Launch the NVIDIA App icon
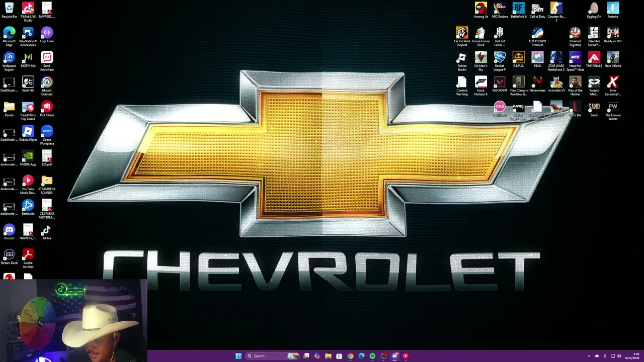The width and height of the screenshot is (644, 362). tap(28, 158)
